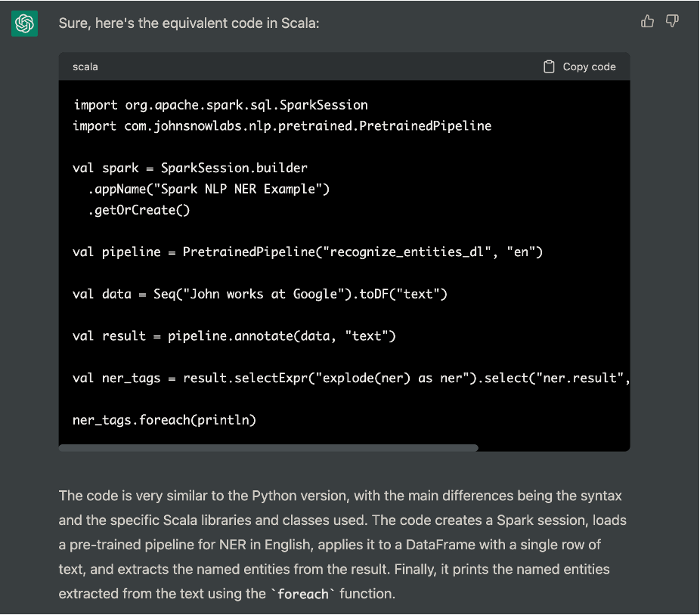Click the clipboard icon beside Copy code
Viewport: 700px width, 615px height.
tap(549, 66)
